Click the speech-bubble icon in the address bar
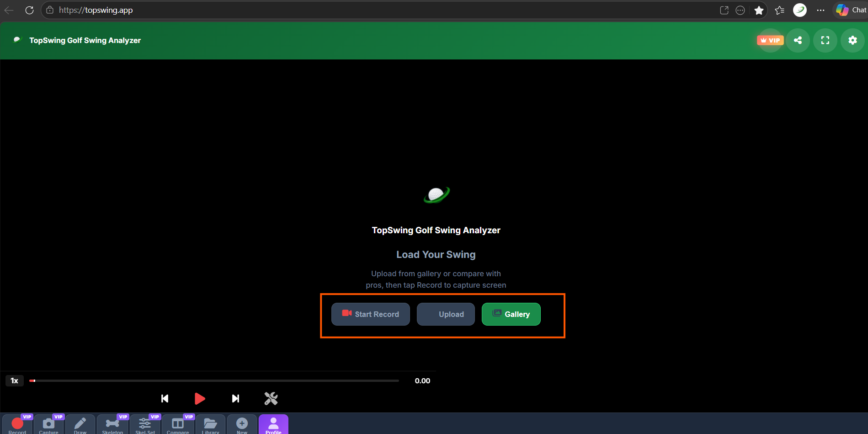This screenshot has height=434, width=868. 740,10
